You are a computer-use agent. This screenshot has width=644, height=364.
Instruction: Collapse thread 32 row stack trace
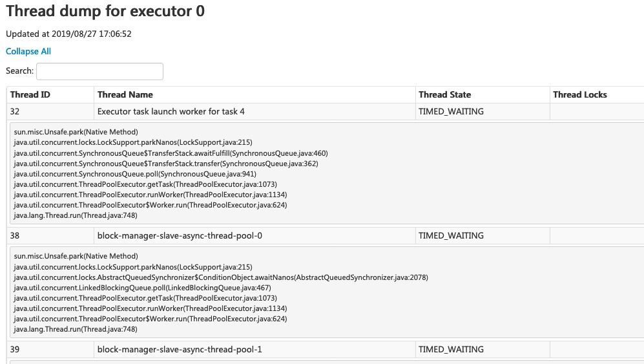[326, 111]
